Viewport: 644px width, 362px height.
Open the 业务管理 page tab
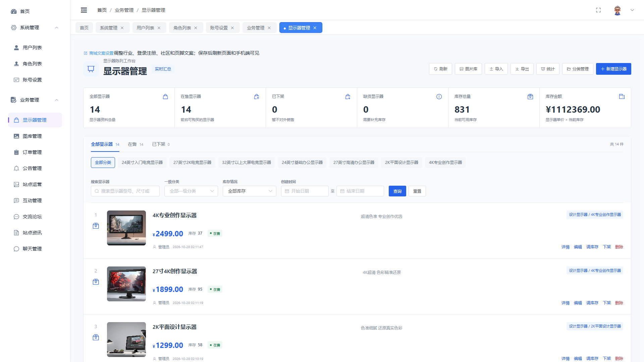pos(256,28)
